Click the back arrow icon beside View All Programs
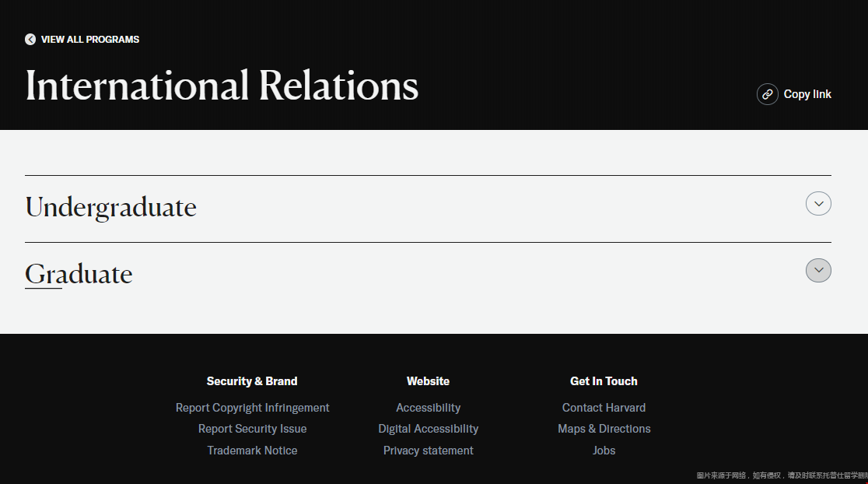The height and width of the screenshot is (484, 868). (x=30, y=40)
